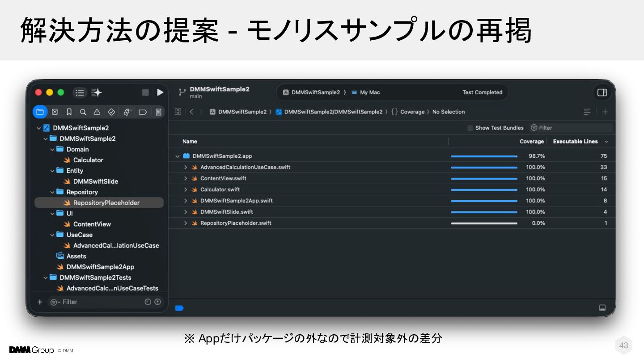Open the Report navigator icon
The width and height of the screenshot is (644, 362).
pyautogui.click(x=158, y=112)
